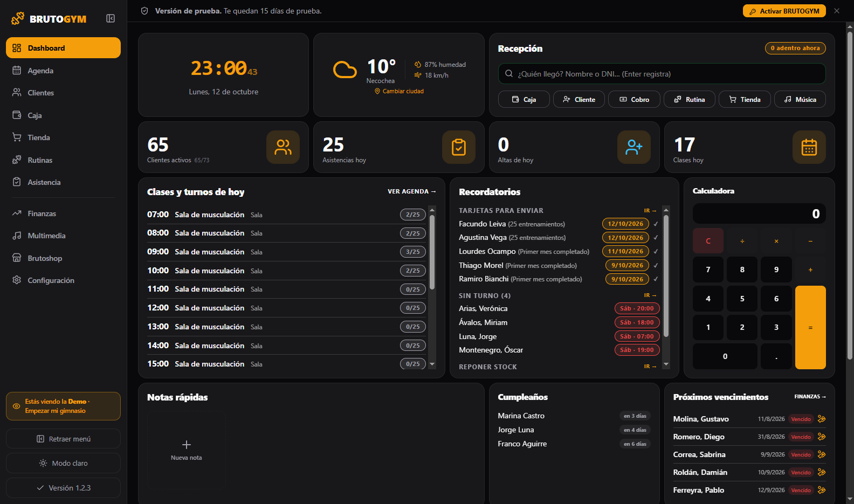Collapse the sidebar using the top panel icon
The width and height of the screenshot is (854, 504).
coord(111,19)
